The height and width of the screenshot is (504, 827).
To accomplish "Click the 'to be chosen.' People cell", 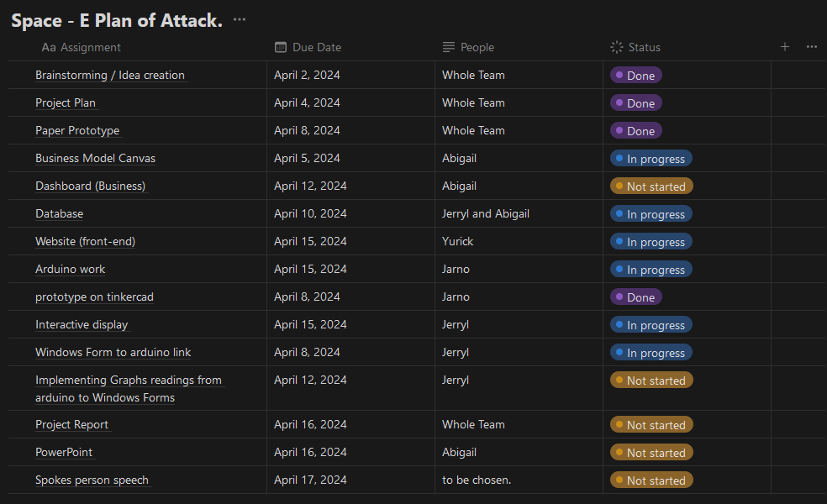I will point(477,480).
